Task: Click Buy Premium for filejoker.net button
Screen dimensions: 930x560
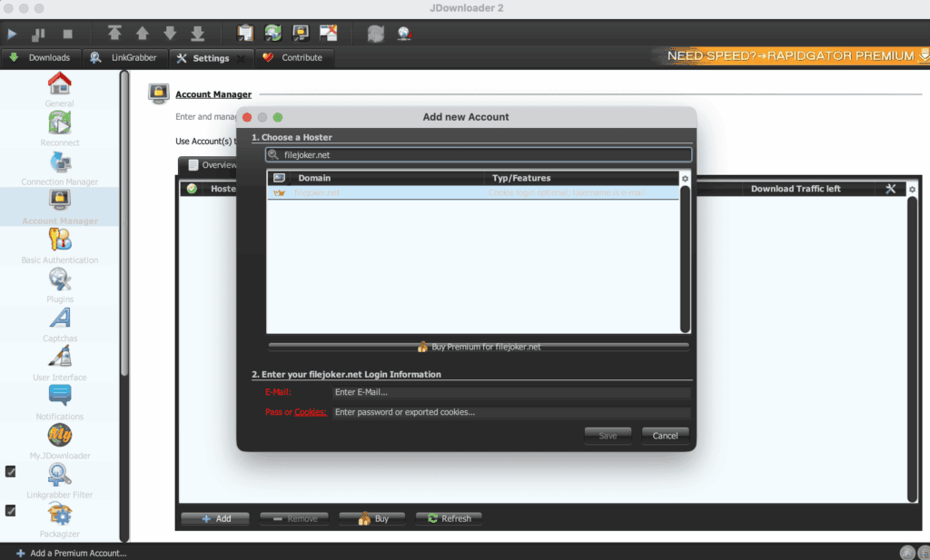Action: 479,347
